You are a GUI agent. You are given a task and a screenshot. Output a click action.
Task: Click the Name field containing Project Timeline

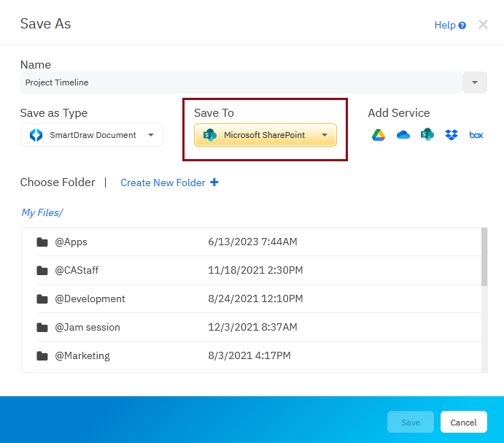241,82
